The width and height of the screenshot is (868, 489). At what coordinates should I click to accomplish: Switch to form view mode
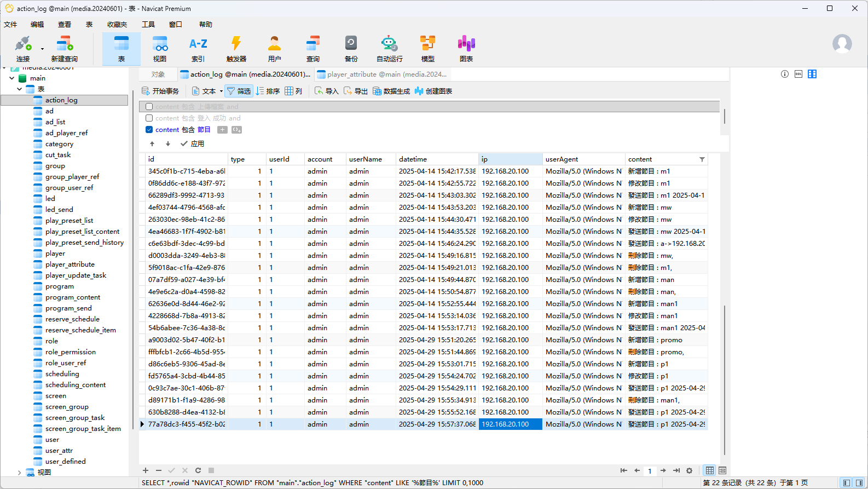[722, 470]
